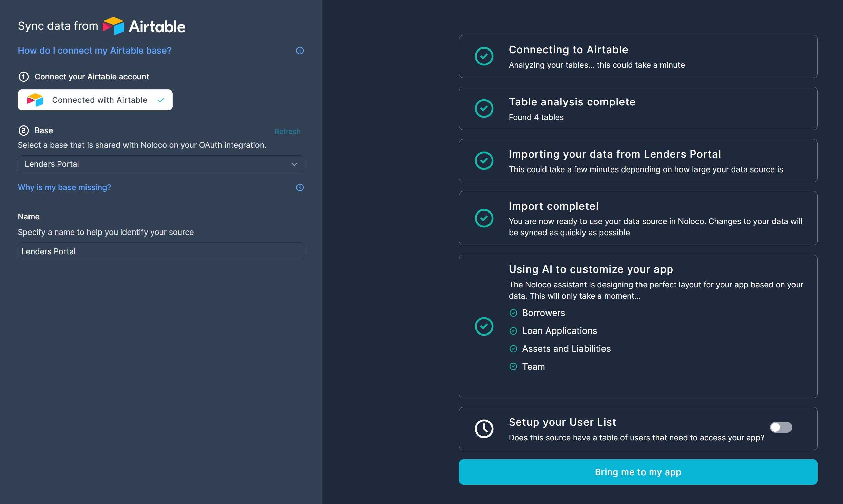Click checkmark icon beside Import complete step
843x504 pixels.
pyautogui.click(x=484, y=218)
